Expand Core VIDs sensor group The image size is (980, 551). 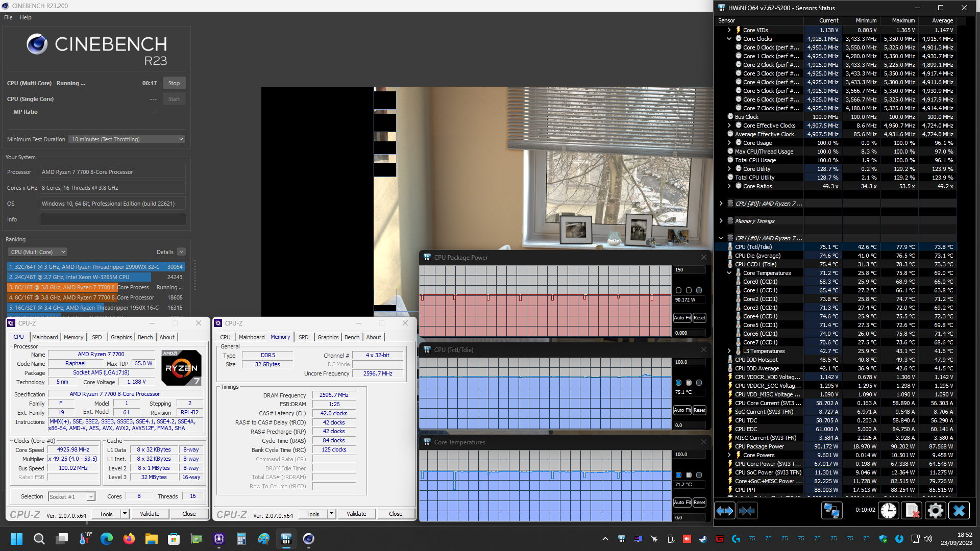(x=729, y=30)
